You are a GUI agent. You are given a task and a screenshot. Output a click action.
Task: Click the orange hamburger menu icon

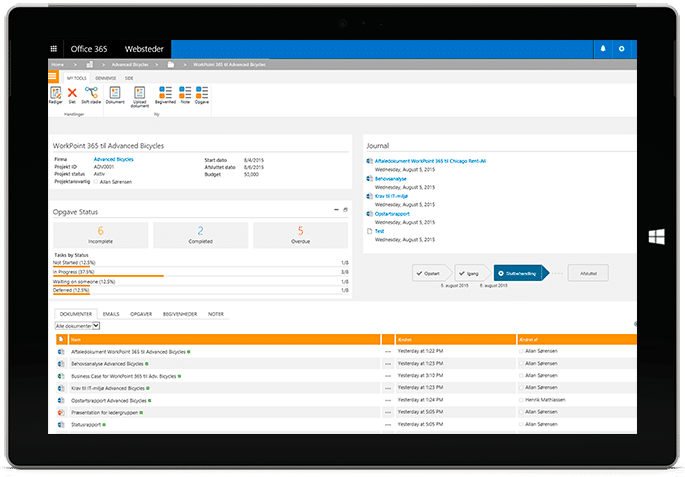click(53, 77)
